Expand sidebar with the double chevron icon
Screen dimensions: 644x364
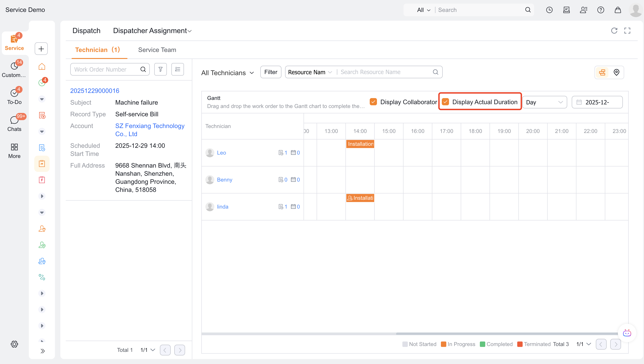pos(43,351)
